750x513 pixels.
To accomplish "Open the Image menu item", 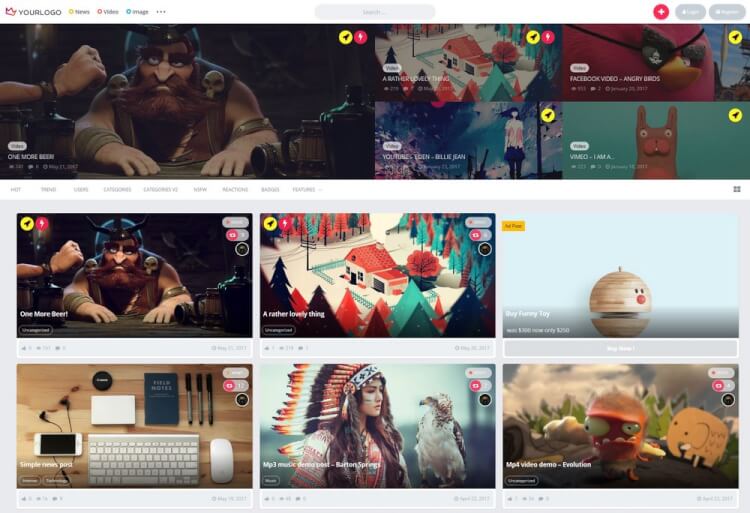I will pos(137,11).
